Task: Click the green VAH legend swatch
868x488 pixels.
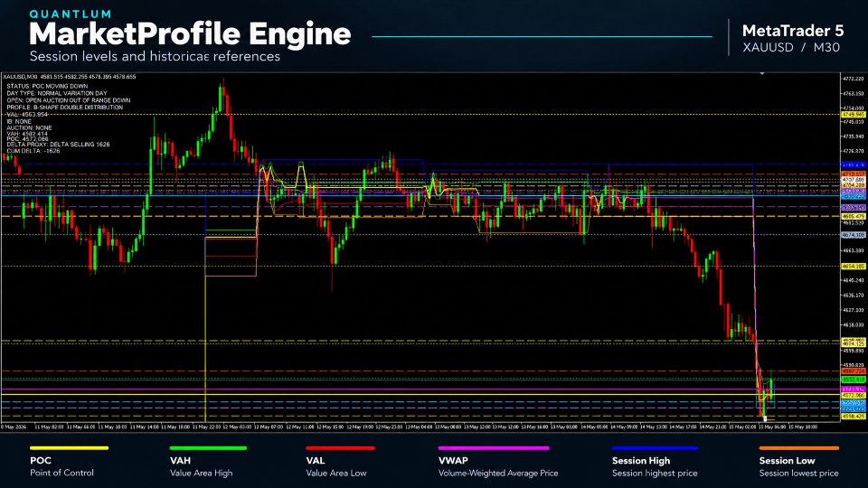Action: tap(208, 448)
